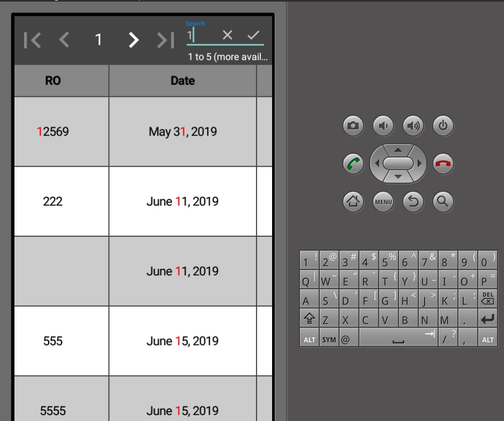Tap the D-pad center select button
The width and height of the screenshot is (504, 421).
click(398, 163)
